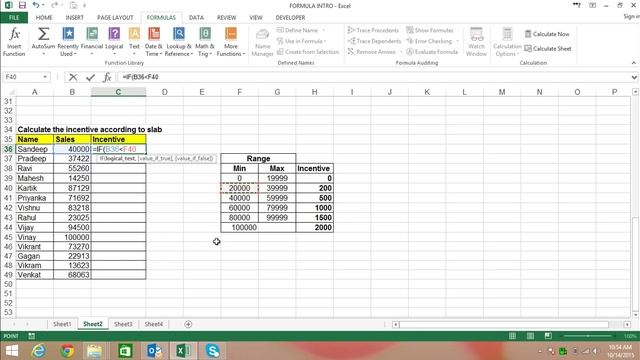640x360 pixels.
Task: Switch to Page Layout view icon
Action: (x=530, y=336)
